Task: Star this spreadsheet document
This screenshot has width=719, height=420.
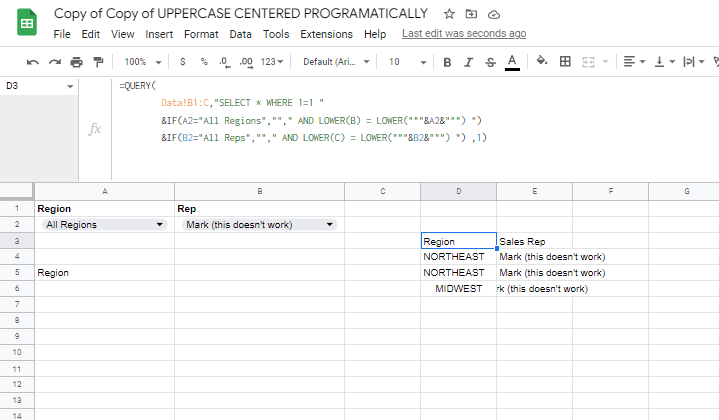Action: coord(449,14)
